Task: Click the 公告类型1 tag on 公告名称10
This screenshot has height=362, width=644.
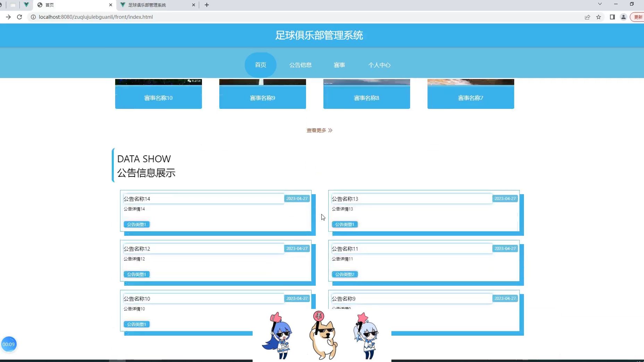Action: coord(136,324)
